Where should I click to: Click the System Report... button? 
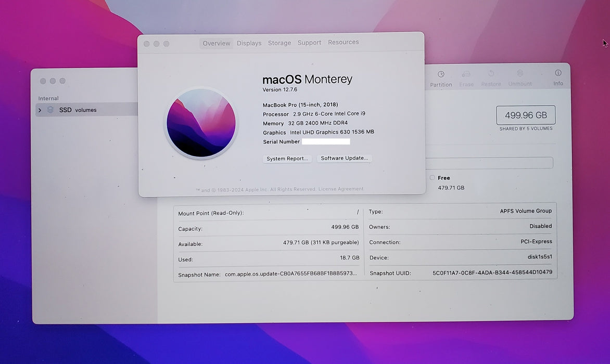pyautogui.click(x=287, y=159)
